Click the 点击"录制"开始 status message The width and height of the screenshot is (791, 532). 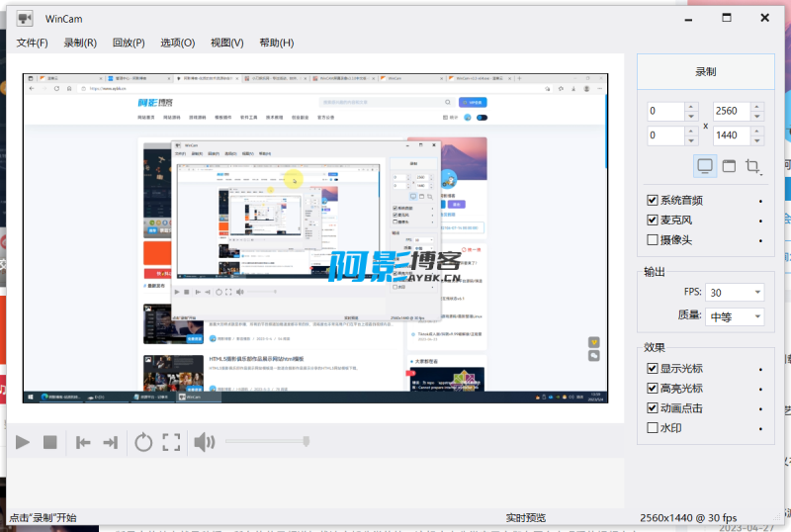pos(43,518)
